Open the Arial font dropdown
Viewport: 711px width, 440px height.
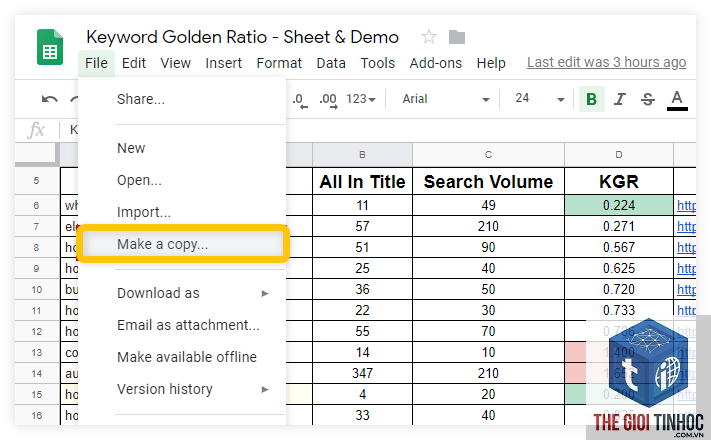tap(446, 99)
